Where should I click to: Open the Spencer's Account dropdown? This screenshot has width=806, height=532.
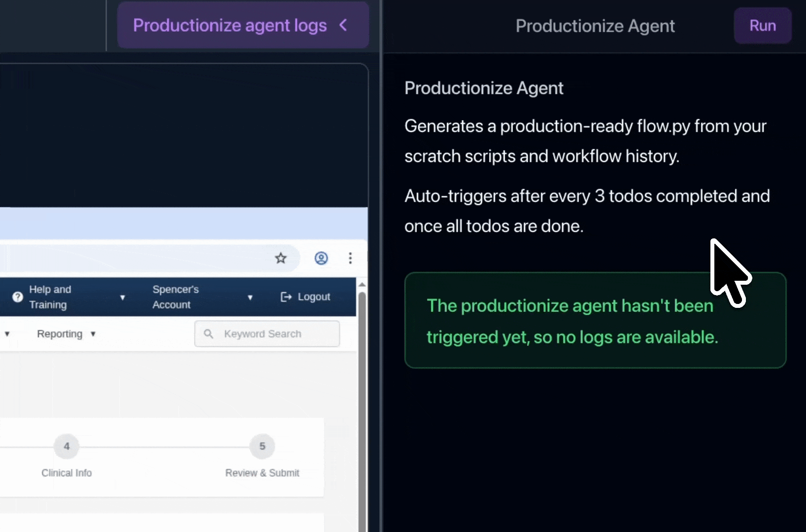(x=250, y=297)
